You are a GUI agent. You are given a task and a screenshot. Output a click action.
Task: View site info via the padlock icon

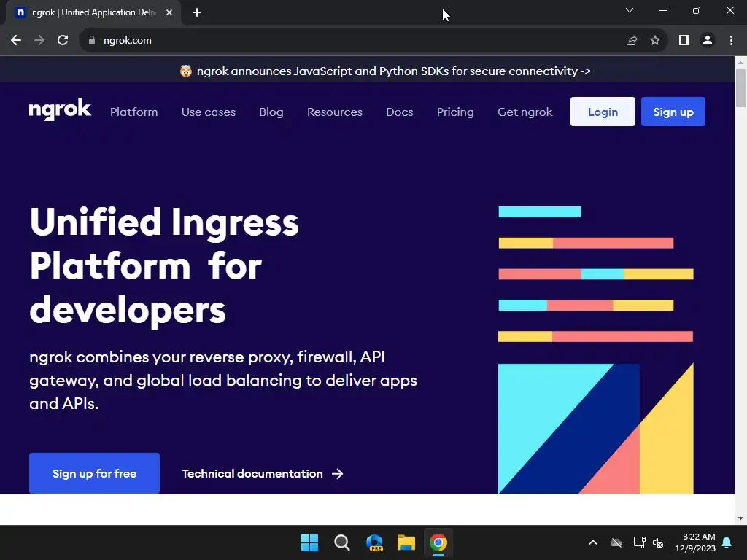click(92, 41)
